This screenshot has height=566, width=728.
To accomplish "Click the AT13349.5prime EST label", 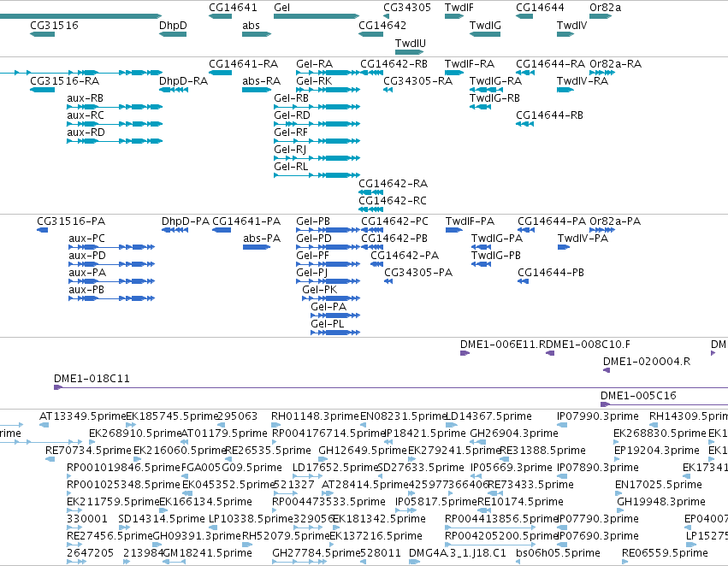I will [83, 416].
